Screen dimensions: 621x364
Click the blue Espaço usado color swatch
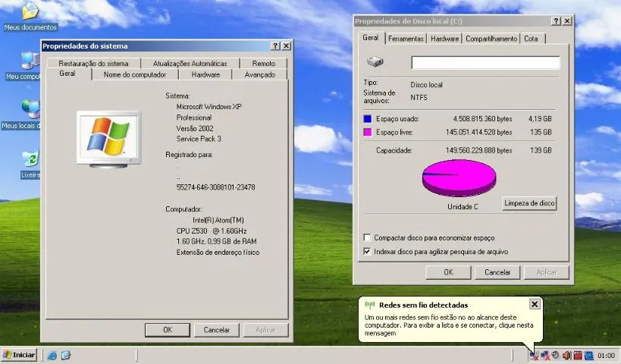[368, 119]
